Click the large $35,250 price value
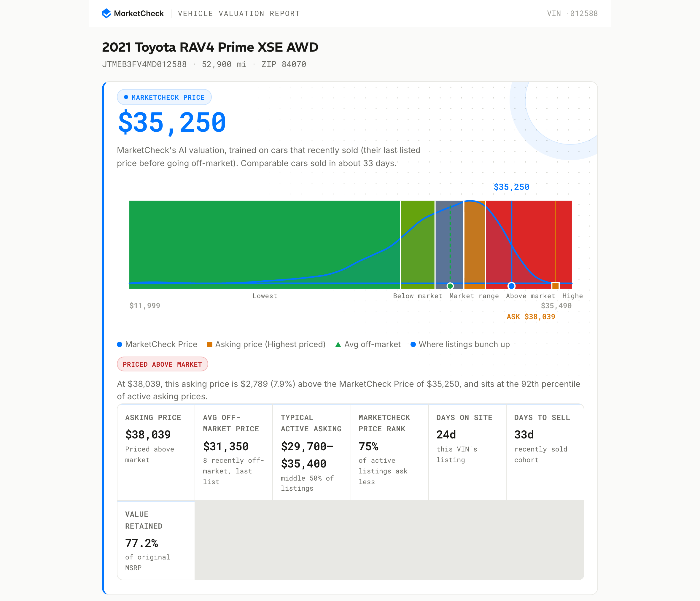700x601 pixels. [x=172, y=122]
